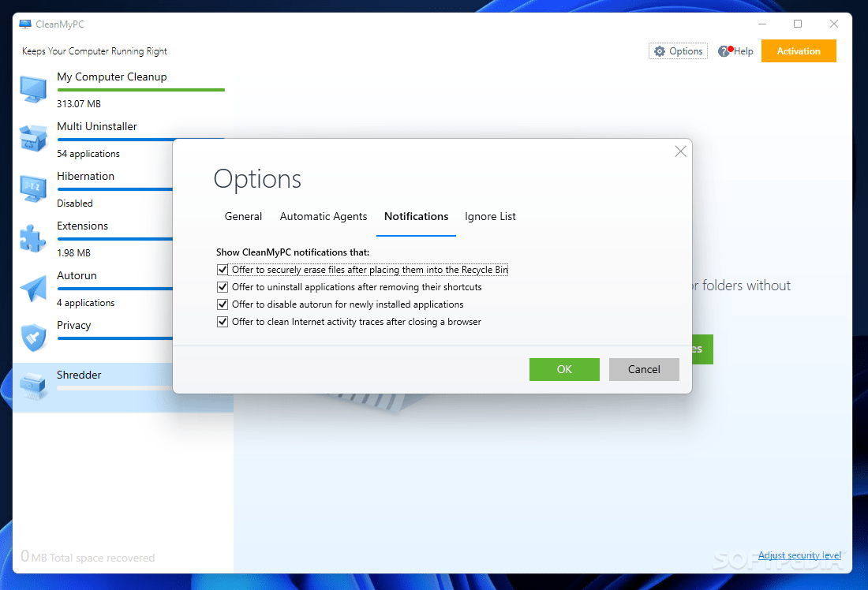Click the Help question mark icon
The height and width of the screenshot is (590, 868).
(724, 51)
